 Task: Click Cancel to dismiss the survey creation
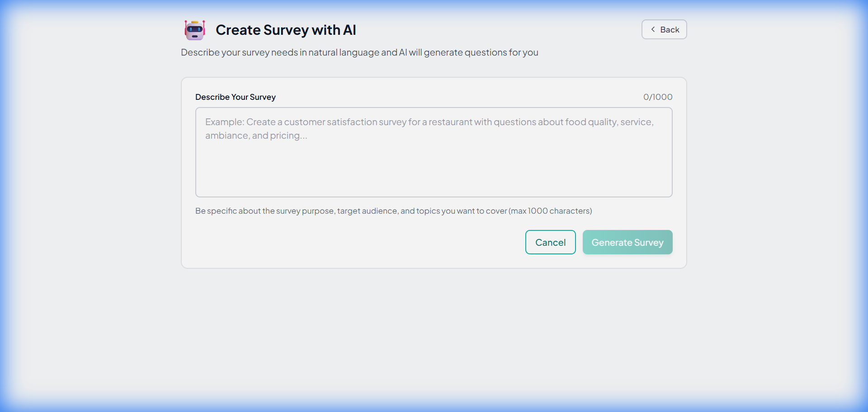tap(550, 242)
